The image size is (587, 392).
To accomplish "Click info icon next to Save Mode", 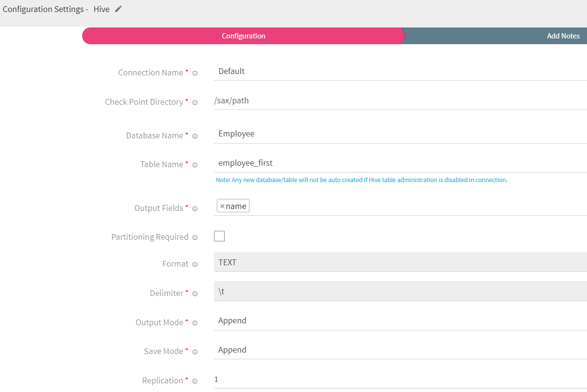I will point(195,352).
